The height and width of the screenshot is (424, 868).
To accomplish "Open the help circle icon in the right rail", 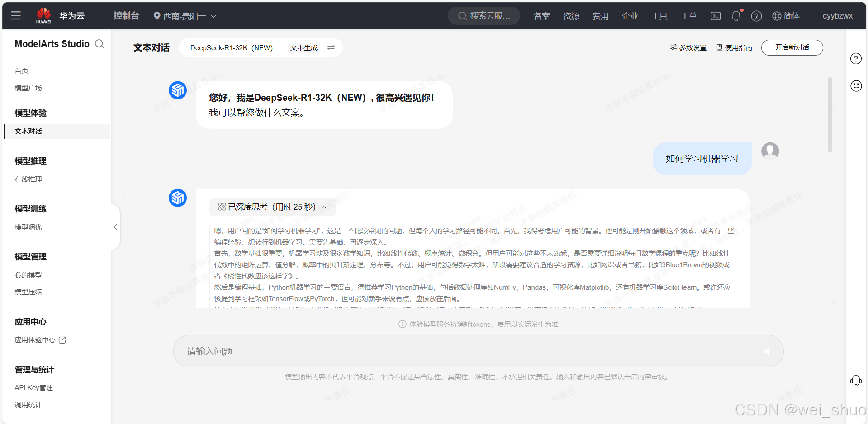I will (856, 59).
